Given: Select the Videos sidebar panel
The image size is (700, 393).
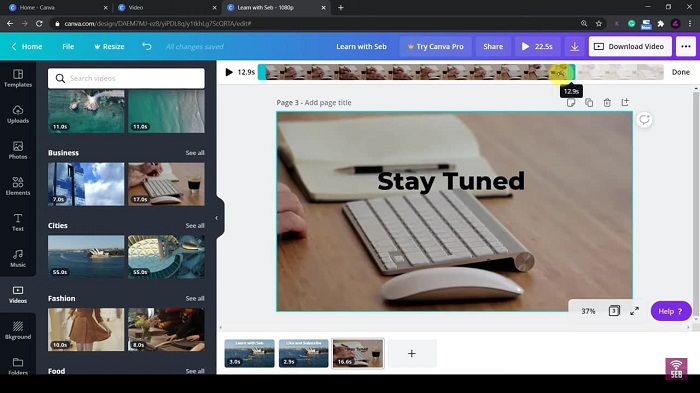Looking at the screenshot, I should (x=18, y=295).
